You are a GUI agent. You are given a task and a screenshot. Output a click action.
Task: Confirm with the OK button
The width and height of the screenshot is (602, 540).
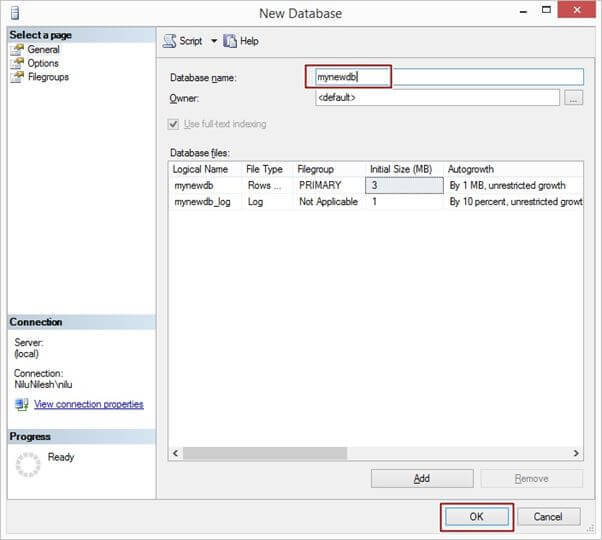point(477,517)
